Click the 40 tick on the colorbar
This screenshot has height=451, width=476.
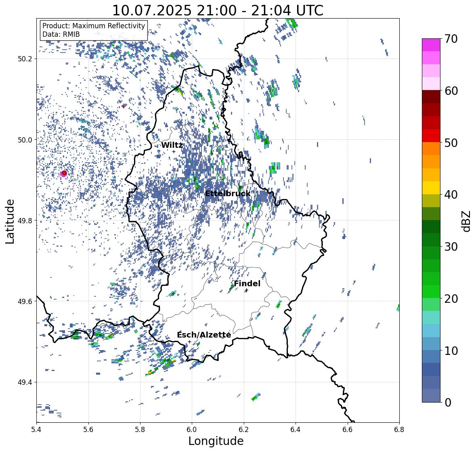(451, 195)
